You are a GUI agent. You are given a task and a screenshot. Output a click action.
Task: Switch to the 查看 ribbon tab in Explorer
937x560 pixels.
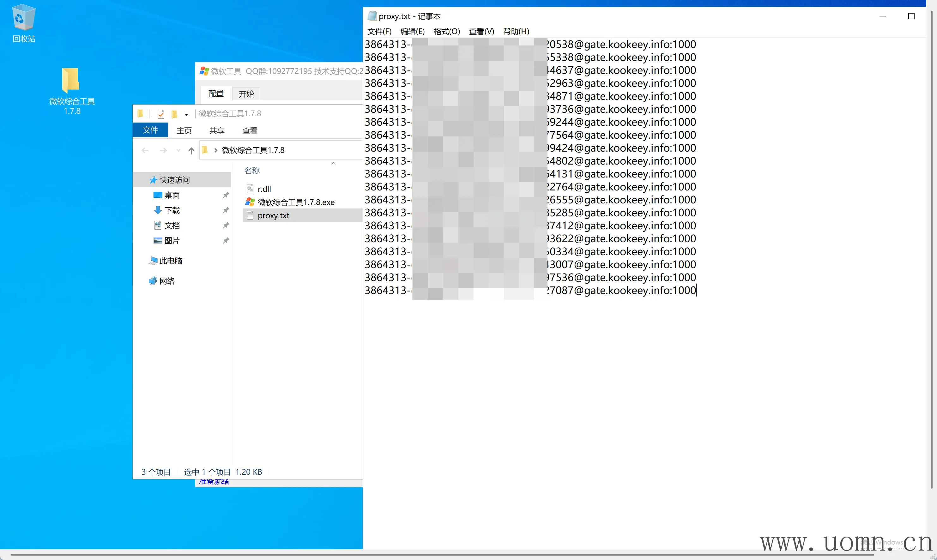coord(250,130)
